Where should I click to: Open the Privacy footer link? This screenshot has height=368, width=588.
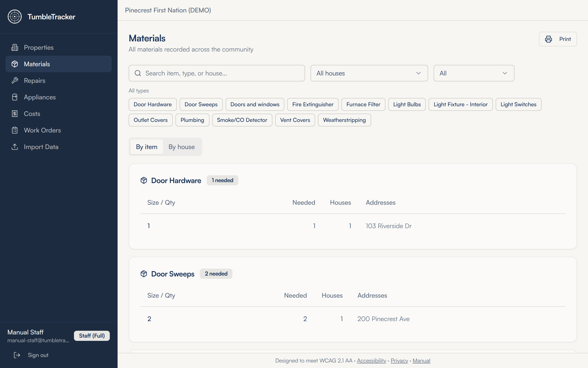tap(399, 361)
